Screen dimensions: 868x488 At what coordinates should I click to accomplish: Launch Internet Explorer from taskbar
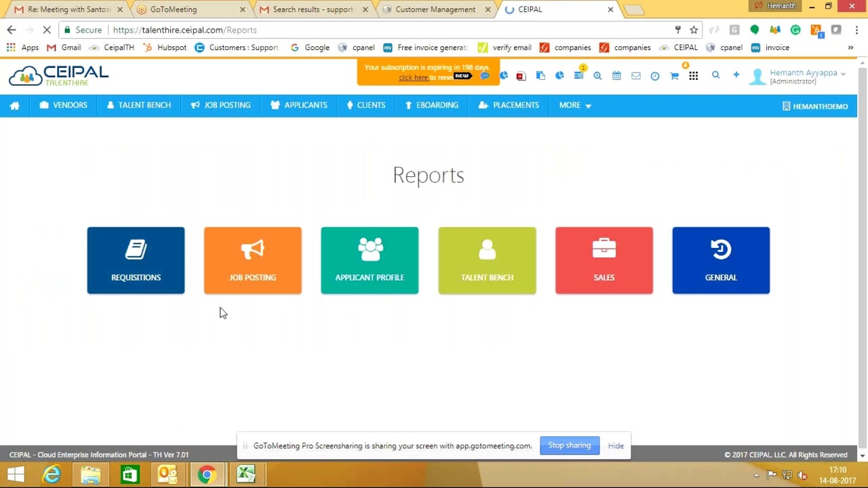tap(52, 475)
